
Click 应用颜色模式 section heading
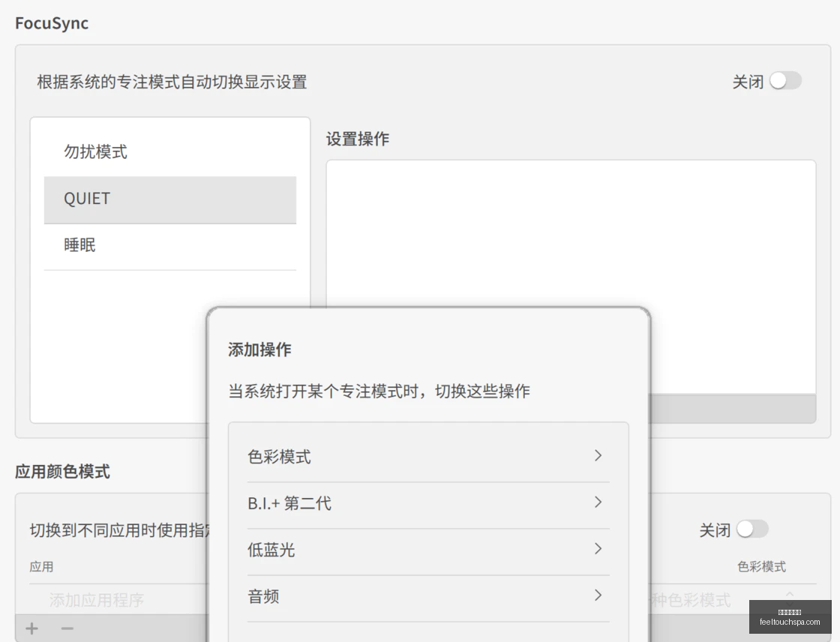(x=63, y=472)
